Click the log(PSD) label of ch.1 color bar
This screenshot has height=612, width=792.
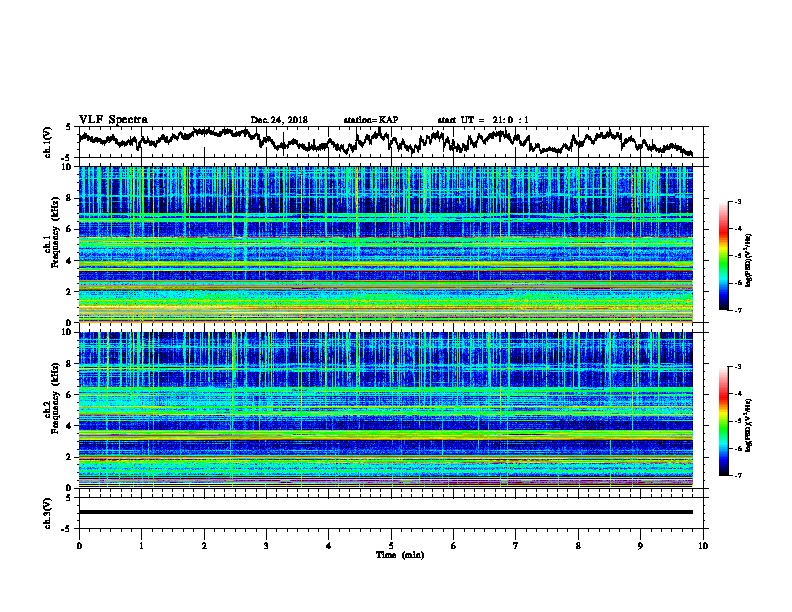coord(749,260)
